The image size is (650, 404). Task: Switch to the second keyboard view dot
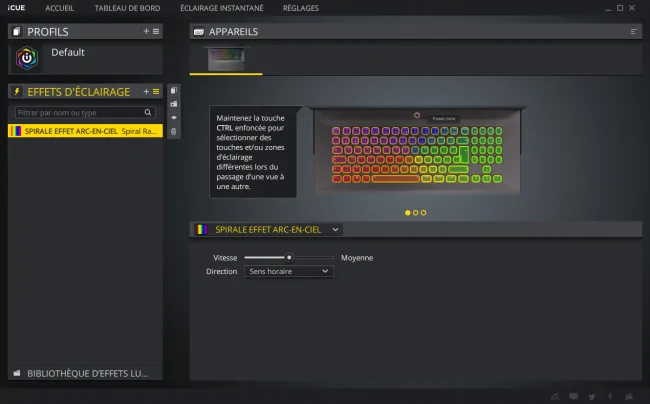click(x=415, y=213)
